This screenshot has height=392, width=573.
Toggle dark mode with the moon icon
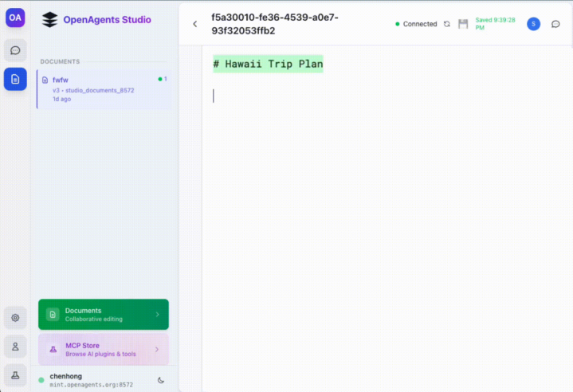point(161,380)
